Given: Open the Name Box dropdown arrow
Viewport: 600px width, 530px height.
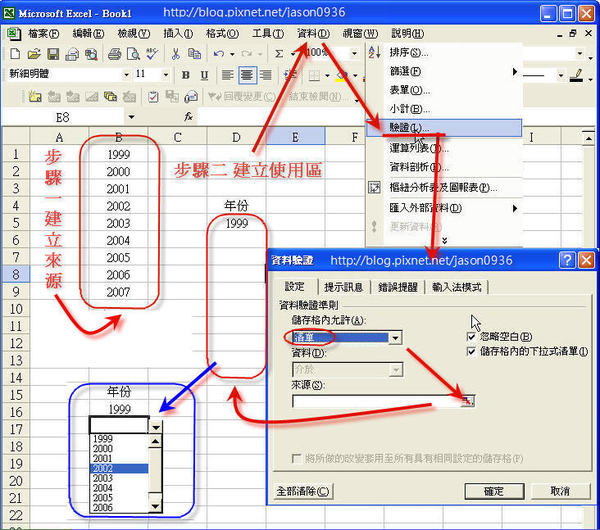Looking at the screenshot, I should coord(131,117).
